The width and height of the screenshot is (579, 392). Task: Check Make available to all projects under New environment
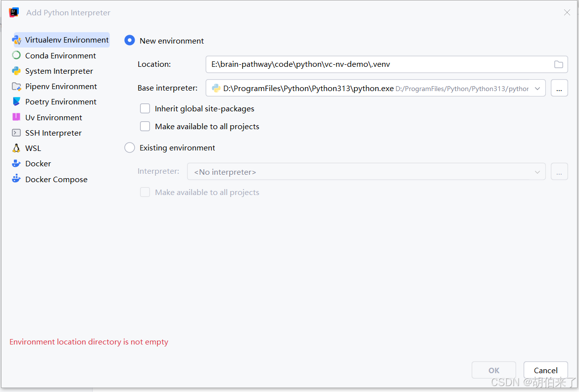pos(145,126)
